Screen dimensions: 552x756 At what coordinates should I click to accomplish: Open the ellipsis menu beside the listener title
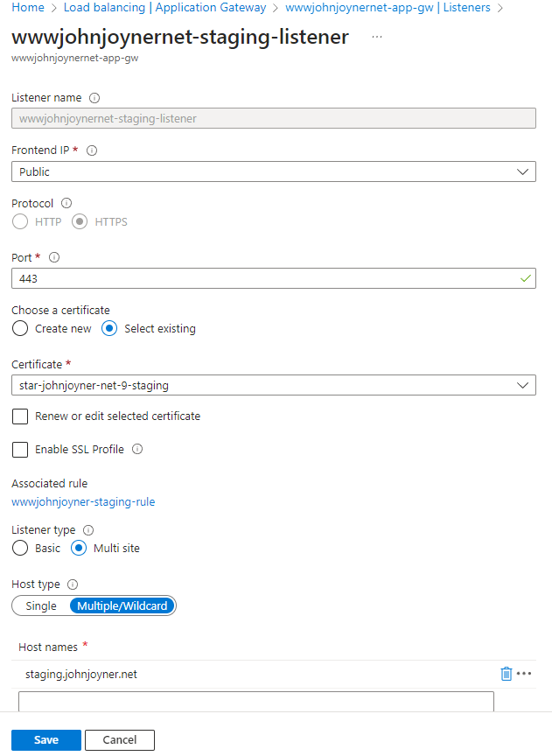pyautogui.click(x=377, y=38)
